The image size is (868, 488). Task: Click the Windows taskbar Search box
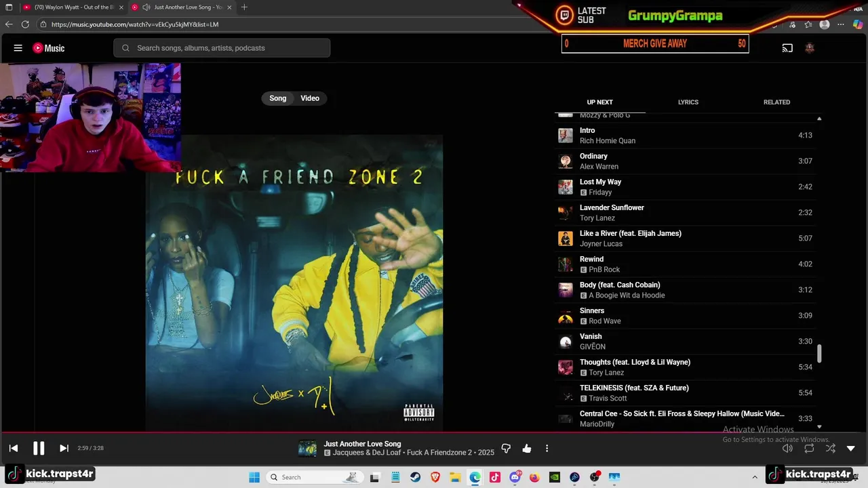click(x=315, y=477)
